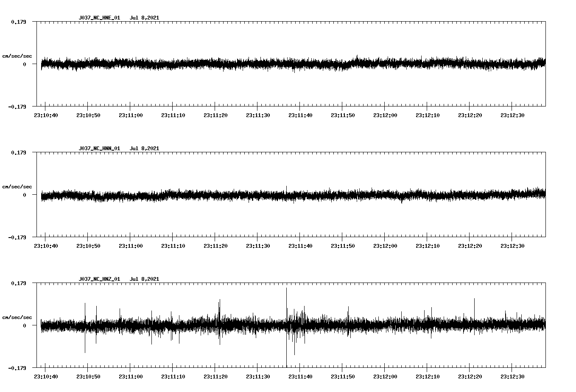Viewport: 576px width, 392px height.
Task: Click the cm/sec/sec unit label of the HNE plot
Action: point(17,56)
